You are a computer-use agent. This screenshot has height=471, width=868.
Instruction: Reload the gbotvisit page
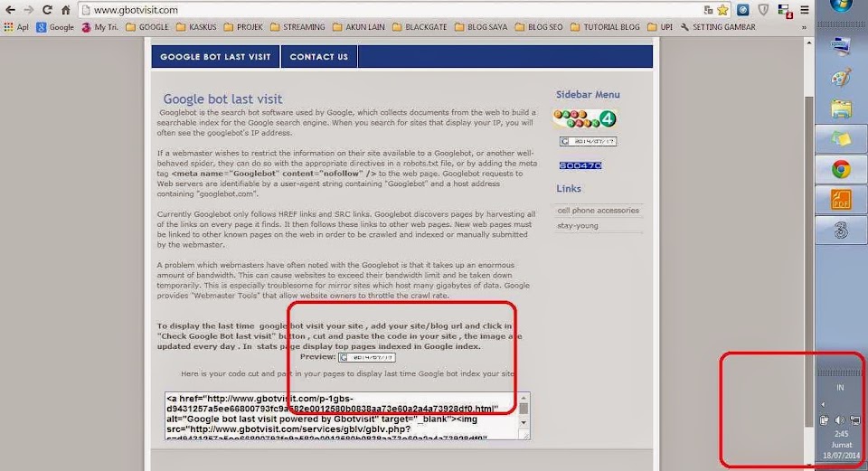(x=47, y=9)
